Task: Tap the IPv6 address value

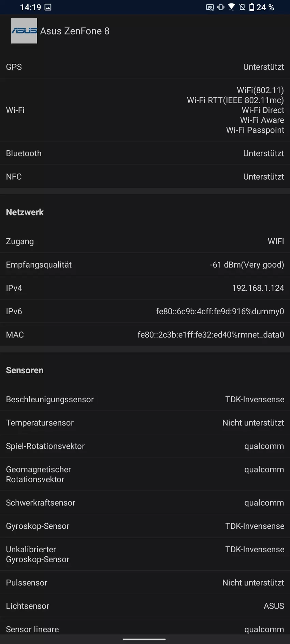Action: tap(220, 311)
